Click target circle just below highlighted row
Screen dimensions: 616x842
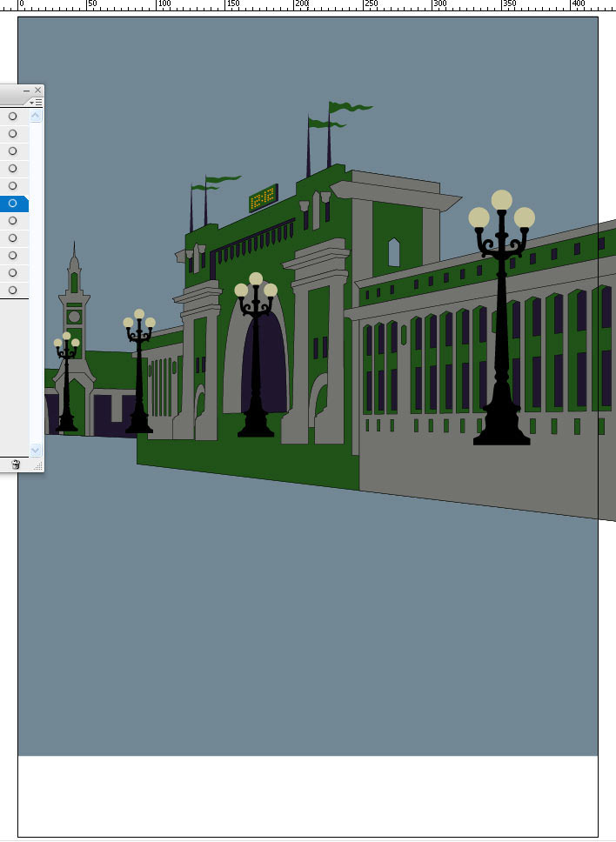(13, 221)
